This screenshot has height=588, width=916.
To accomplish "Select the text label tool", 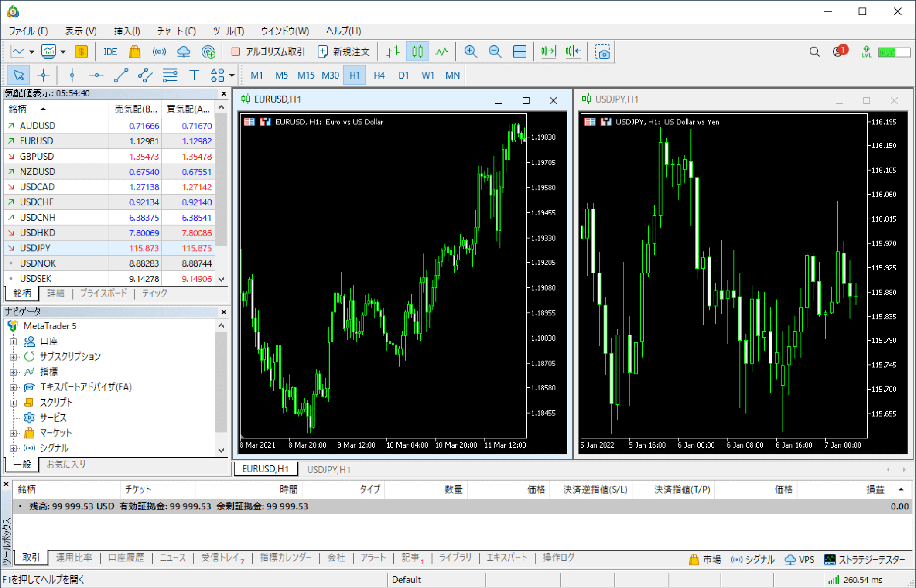I will 194,75.
